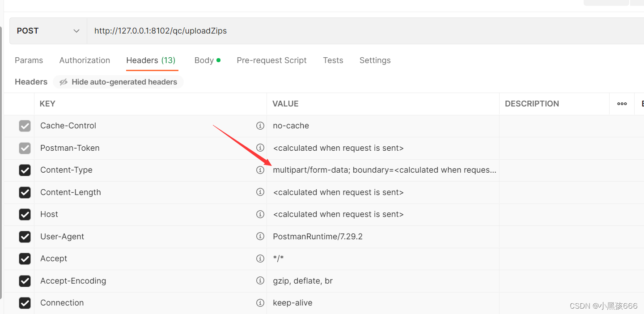This screenshot has width=644, height=314.
Task: Click the info icon beside Postman-Token header
Action: point(260,148)
